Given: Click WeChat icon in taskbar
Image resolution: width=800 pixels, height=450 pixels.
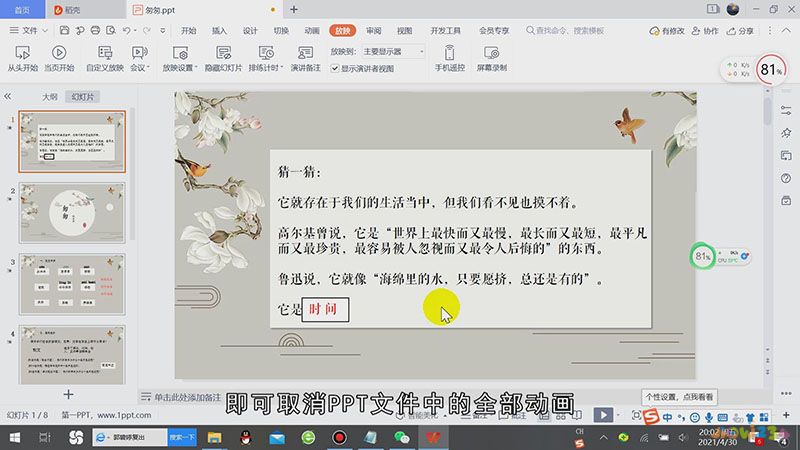Looking at the screenshot, I should [x=402, y=437].
